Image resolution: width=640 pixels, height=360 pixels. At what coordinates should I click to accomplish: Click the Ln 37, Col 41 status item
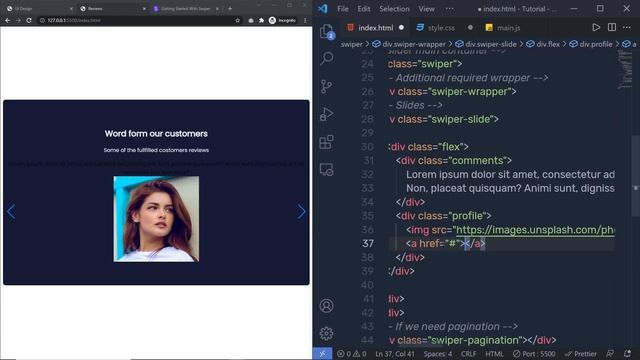pyautogui.click(x=395, y=354)
